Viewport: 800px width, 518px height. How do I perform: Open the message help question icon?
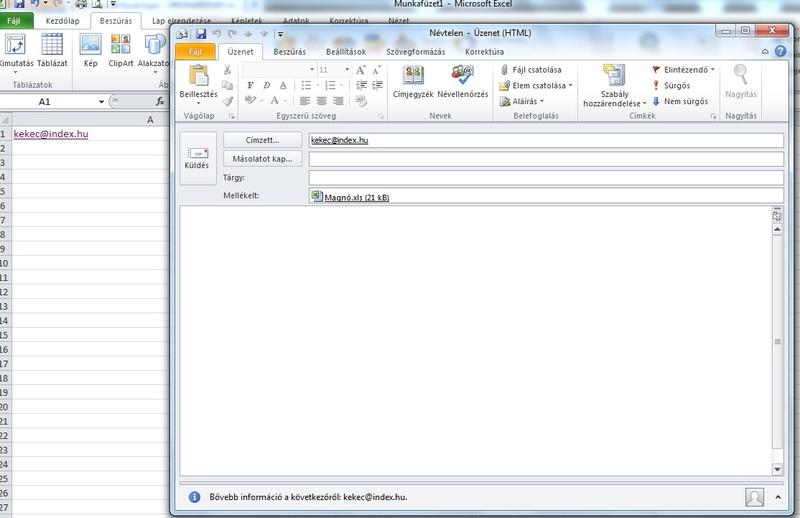coord(781,51)
